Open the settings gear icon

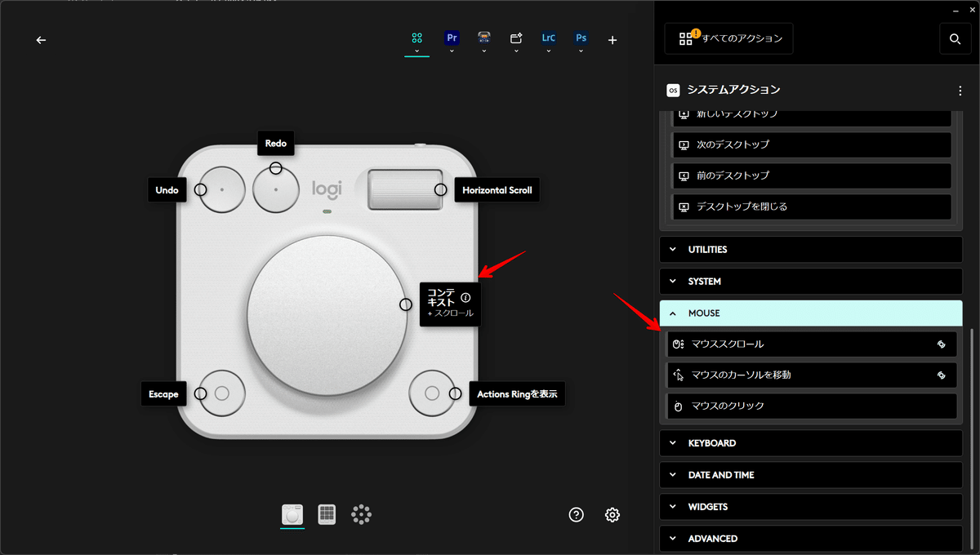[x=612, y=514]
